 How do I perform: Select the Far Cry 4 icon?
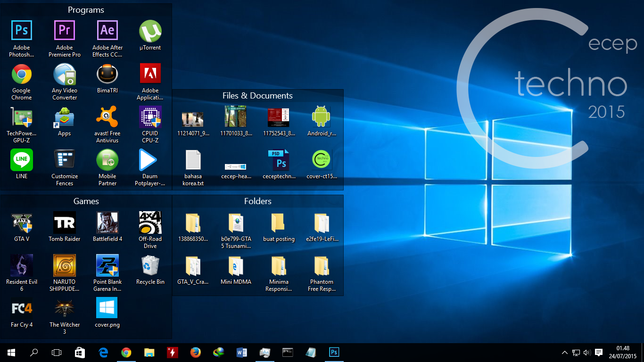[x=22, y=308]
